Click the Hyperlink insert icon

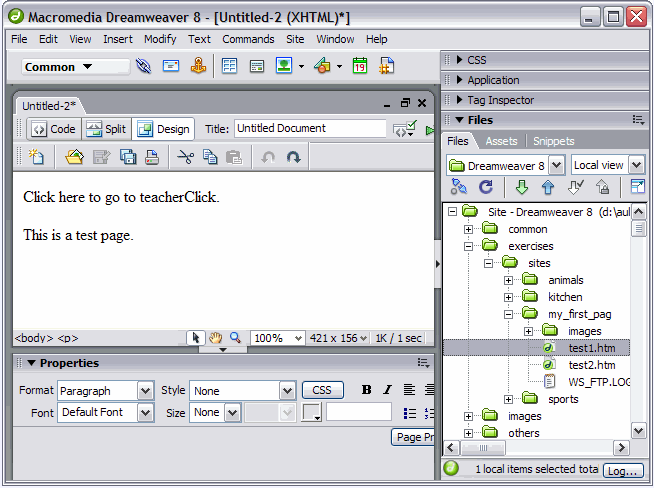[143, 66]
